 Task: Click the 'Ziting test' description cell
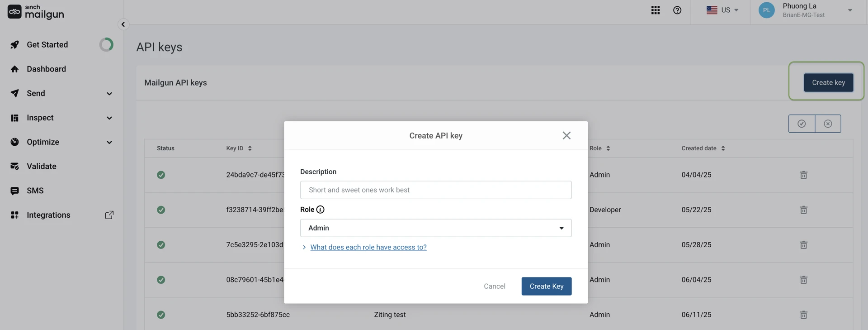point(390,315)
